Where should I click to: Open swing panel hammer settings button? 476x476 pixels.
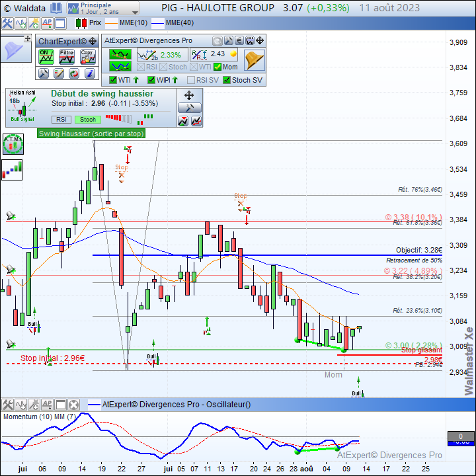pyautogui.click(x=190, y=108)
